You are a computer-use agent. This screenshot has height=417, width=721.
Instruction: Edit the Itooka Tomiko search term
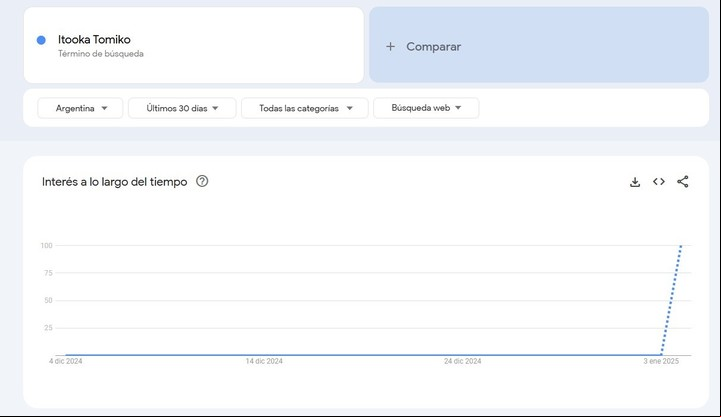(x=94, y=40)
